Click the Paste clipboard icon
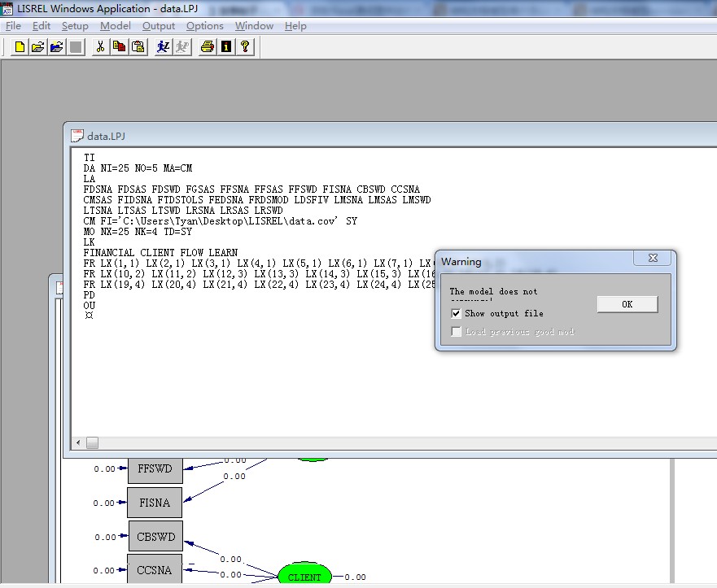This screenshot has width=717, height=588. [x=138, y=46]
